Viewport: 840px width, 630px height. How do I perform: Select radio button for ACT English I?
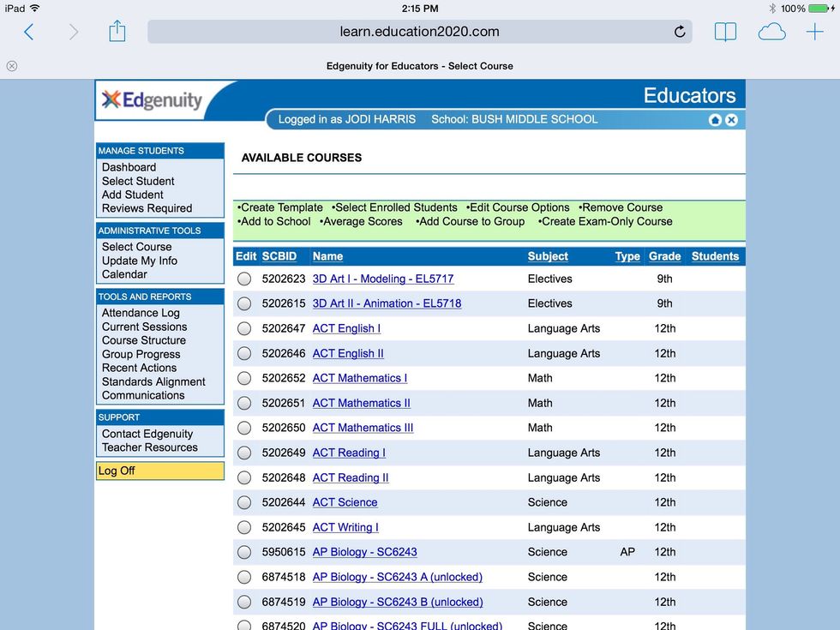pyautogui.click(x=244, y=328)
